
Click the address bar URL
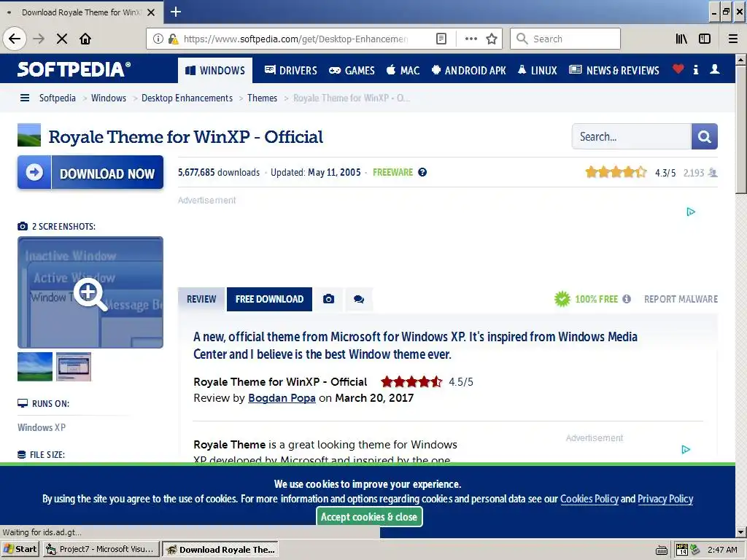click(x=295, y=39)
